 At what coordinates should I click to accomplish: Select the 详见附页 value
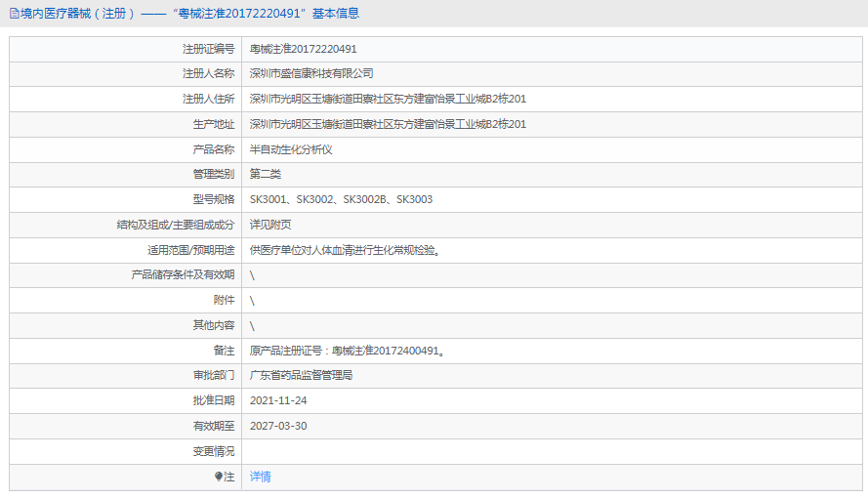(270, 225)
